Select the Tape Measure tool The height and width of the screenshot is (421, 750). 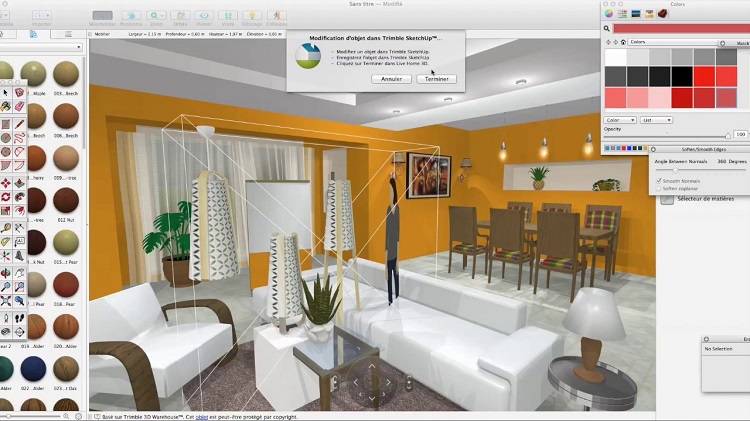pyautogui.click(x=5, y=228)
